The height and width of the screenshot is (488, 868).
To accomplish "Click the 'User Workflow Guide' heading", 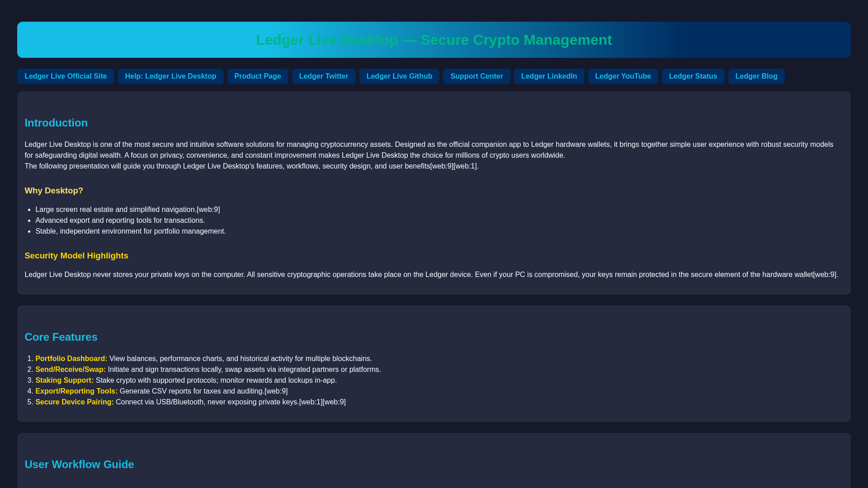I will [x=79, y=465].
